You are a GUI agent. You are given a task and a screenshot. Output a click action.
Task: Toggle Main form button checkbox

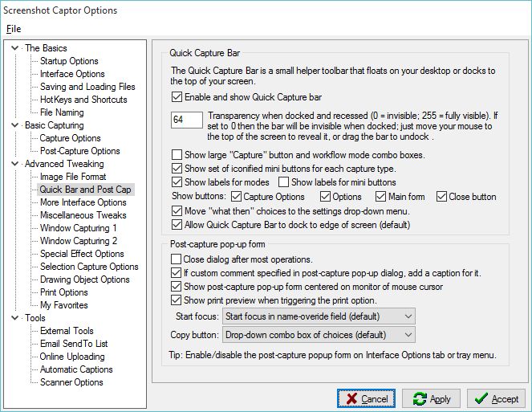point(380,197)
